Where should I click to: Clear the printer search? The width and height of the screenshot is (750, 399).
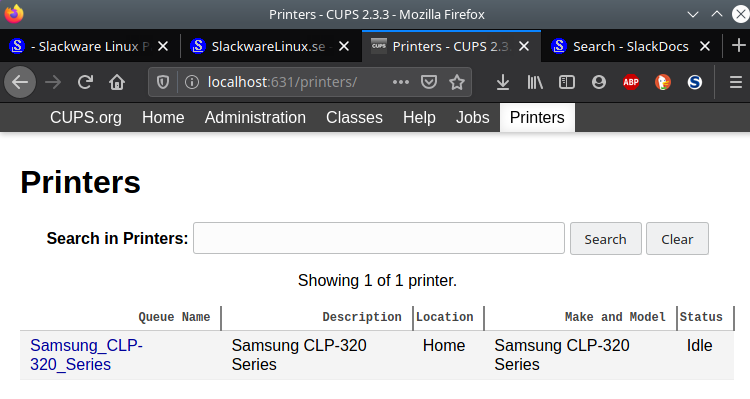point(677,239)
